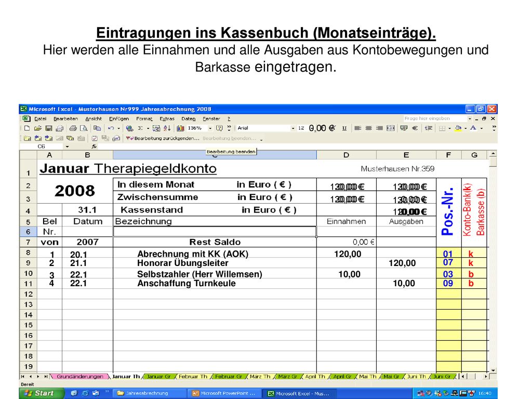532x399 pixels.
Task: Open the Windows Start button
Action: [x=41, y=393]
